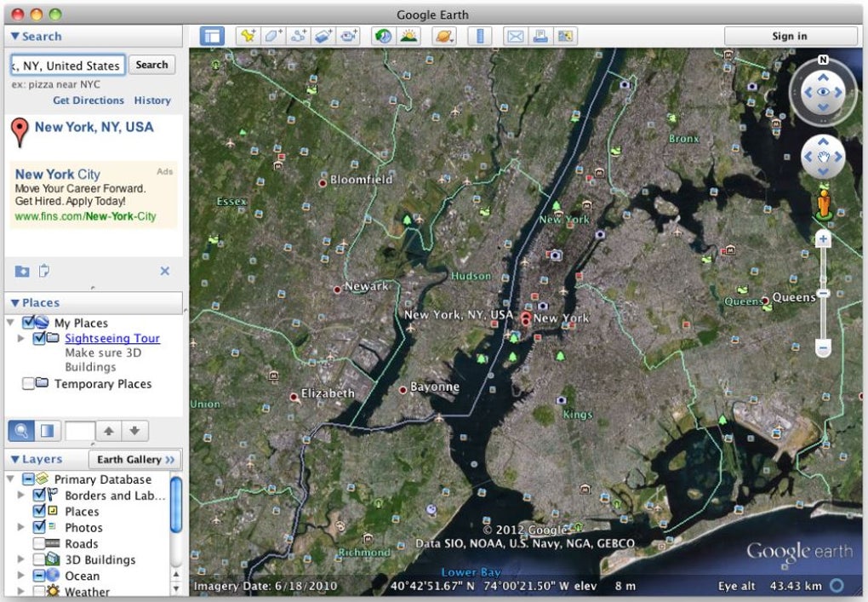Open New York, NY, USA result link
Viewport: 868px width, 602px height.
[x=94, y=127]
